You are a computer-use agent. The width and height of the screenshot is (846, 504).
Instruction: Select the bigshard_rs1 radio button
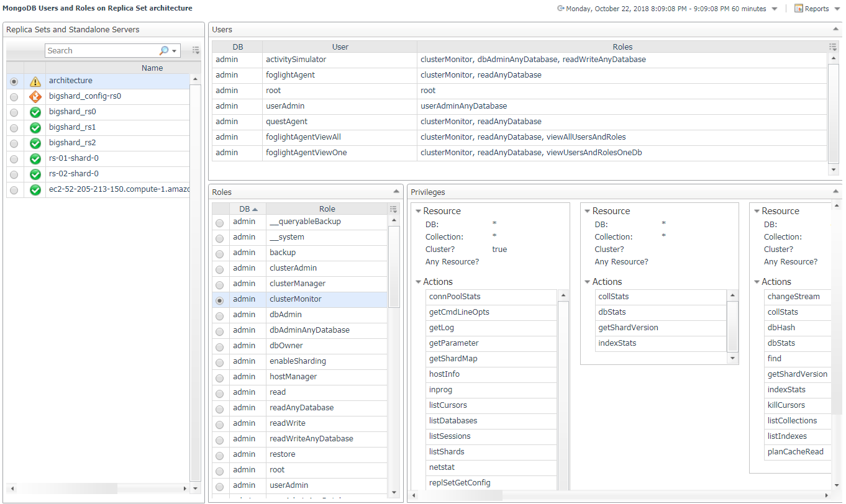coord(14,128)
